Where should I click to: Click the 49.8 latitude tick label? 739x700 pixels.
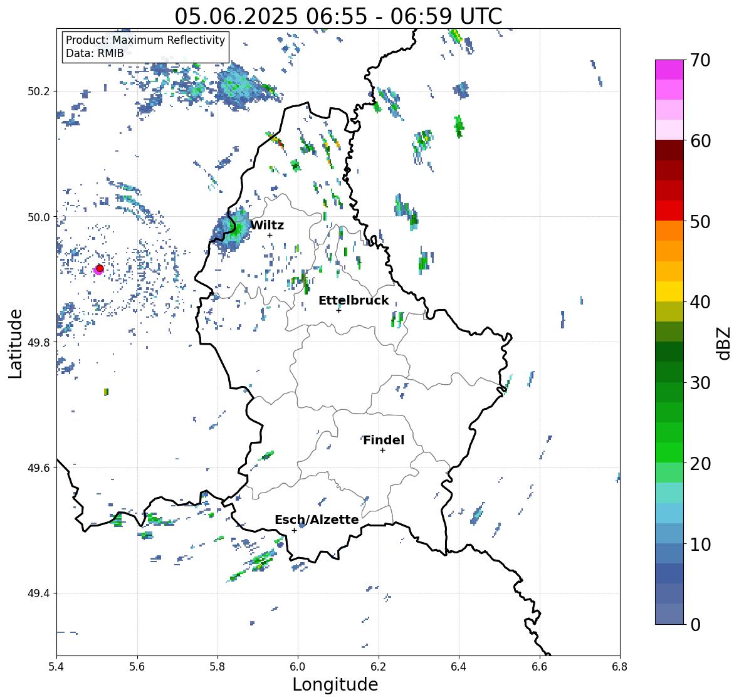click(39, 342)
